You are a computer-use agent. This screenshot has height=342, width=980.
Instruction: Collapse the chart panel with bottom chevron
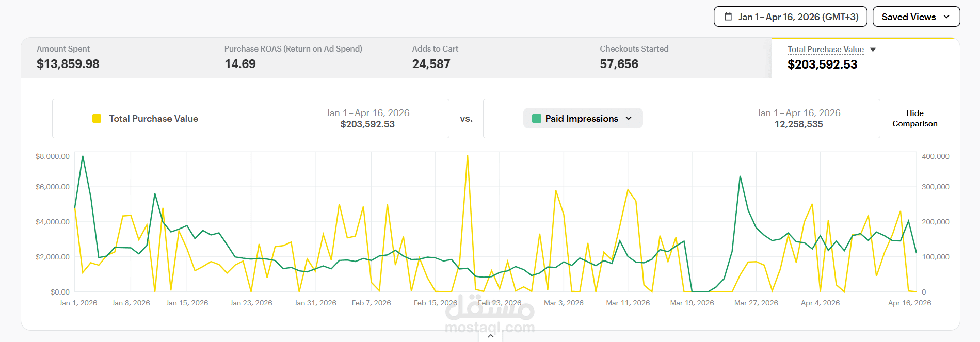(x=491, y=336)
